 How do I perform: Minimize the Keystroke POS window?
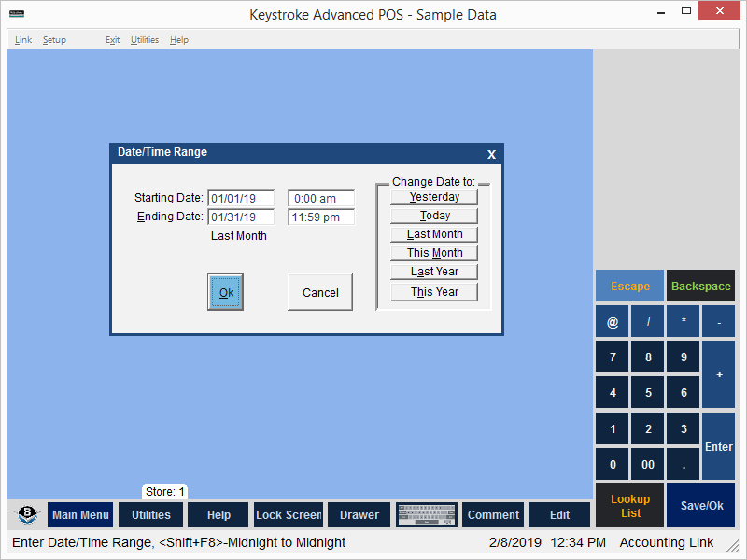pos(660,13)
